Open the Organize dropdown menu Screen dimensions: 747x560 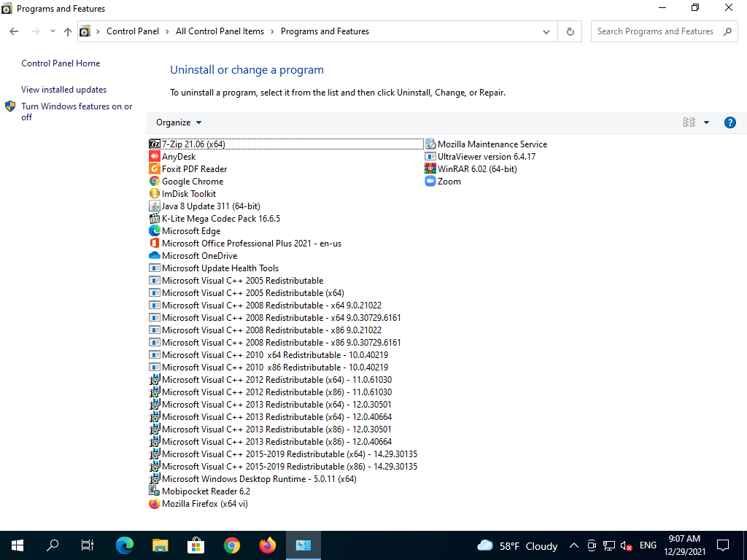point(179,122)
